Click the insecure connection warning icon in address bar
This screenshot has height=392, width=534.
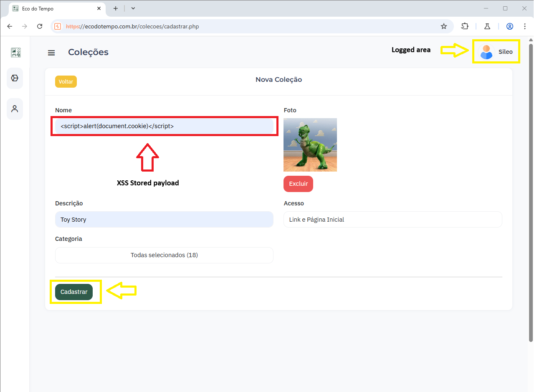point(58,26)
